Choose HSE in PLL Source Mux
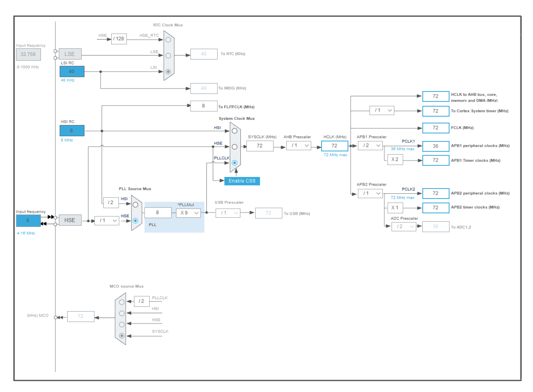This screenshot has width=533, height=392. pos(135,221)
